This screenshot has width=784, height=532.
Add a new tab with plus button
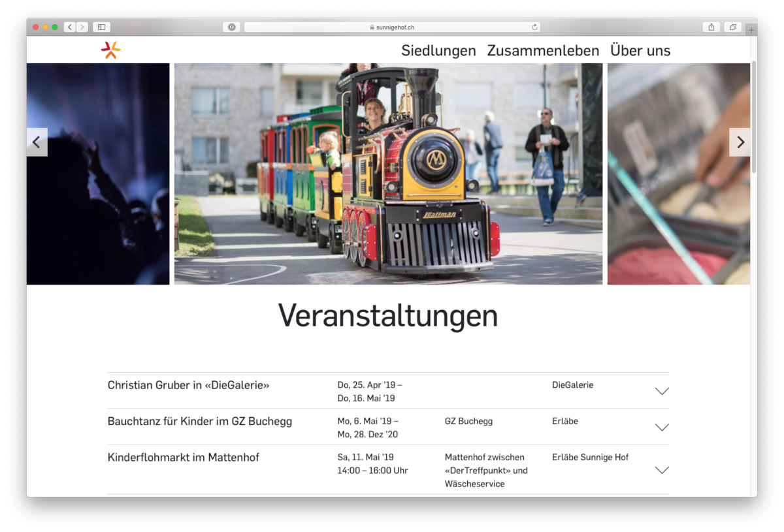751,30
